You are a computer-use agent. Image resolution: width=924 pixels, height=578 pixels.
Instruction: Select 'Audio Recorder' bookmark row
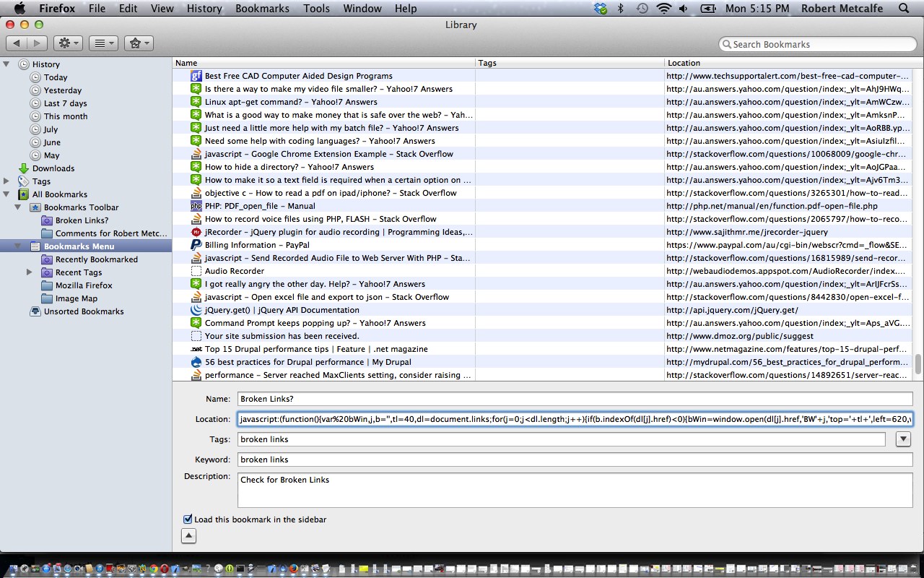543,271
